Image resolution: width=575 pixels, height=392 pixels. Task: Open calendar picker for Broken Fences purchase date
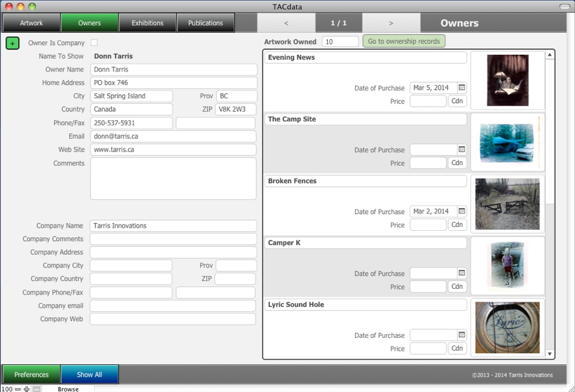(x=462, y=211)
